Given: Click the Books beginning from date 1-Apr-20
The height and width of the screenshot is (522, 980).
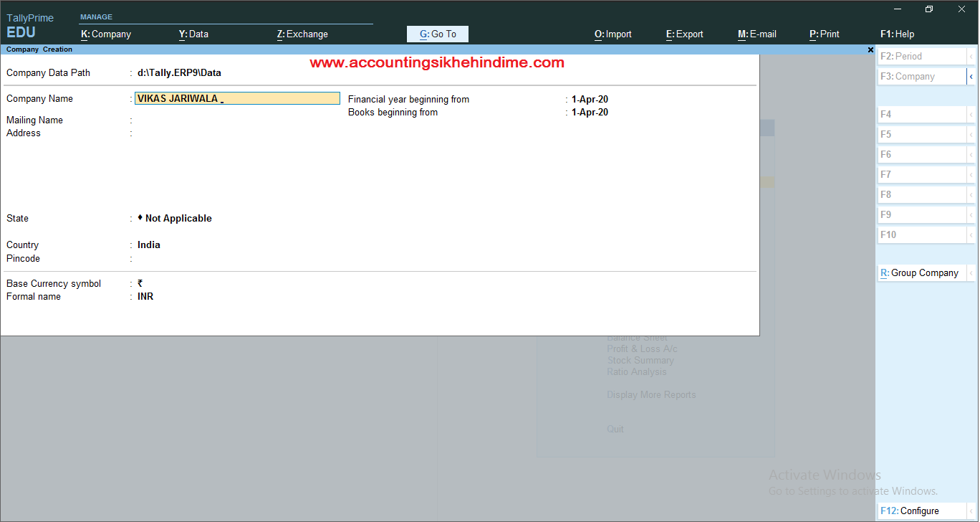Looking at the screenshot, I should tap(590, 113).
